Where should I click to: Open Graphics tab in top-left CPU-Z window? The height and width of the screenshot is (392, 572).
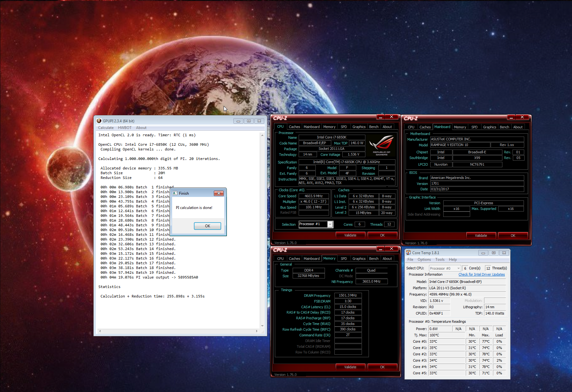[359, 127]
